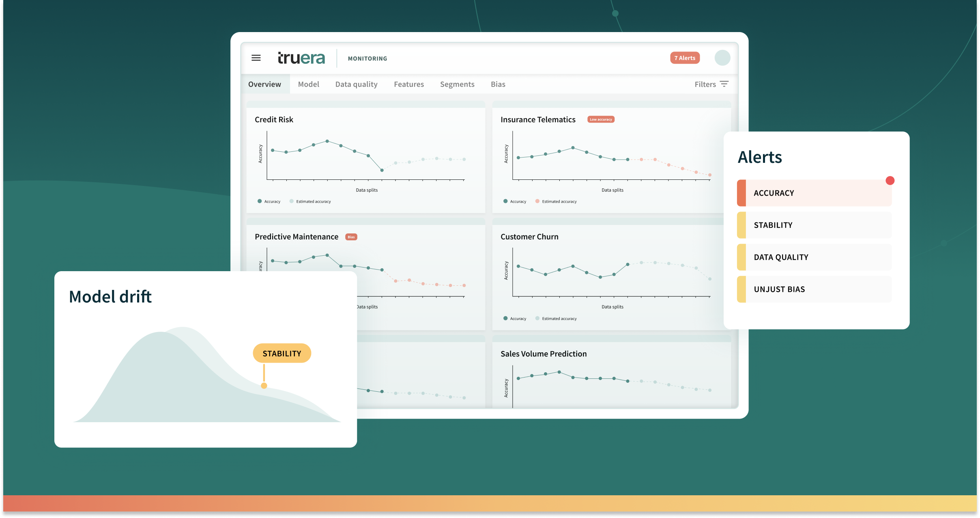Select the Bias tab in the navigation
The height and width of the screenshot is (518, 980).
(499, 84)
